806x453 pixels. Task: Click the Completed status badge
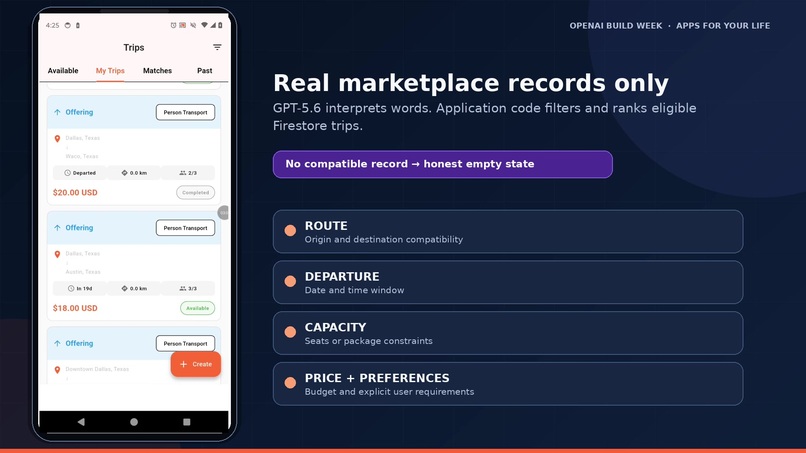(195, 192)
